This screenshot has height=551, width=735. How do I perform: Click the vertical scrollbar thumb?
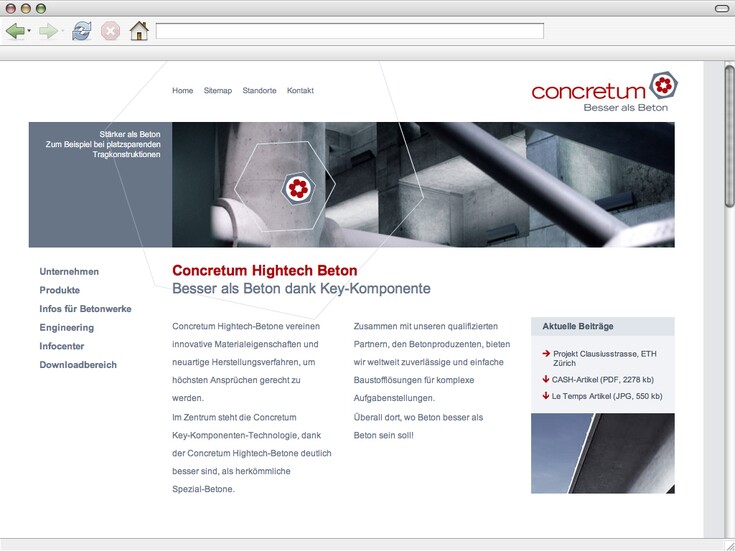[x=729, y=136]
